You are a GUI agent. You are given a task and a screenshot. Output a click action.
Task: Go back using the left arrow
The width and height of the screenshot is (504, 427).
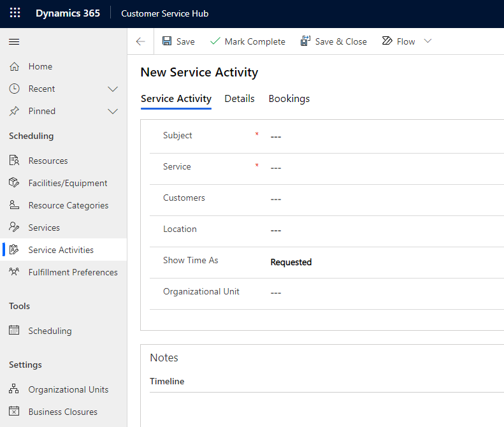click(x=140, y=41)
